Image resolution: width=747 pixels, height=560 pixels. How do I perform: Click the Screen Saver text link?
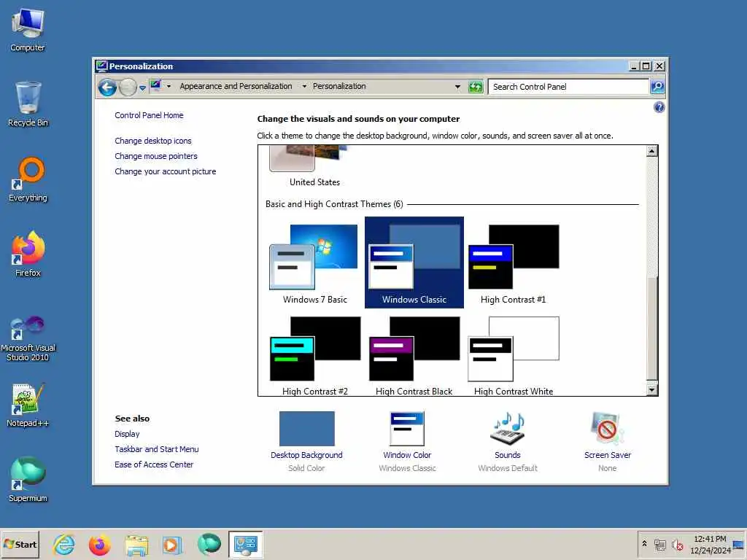point(608,455)
